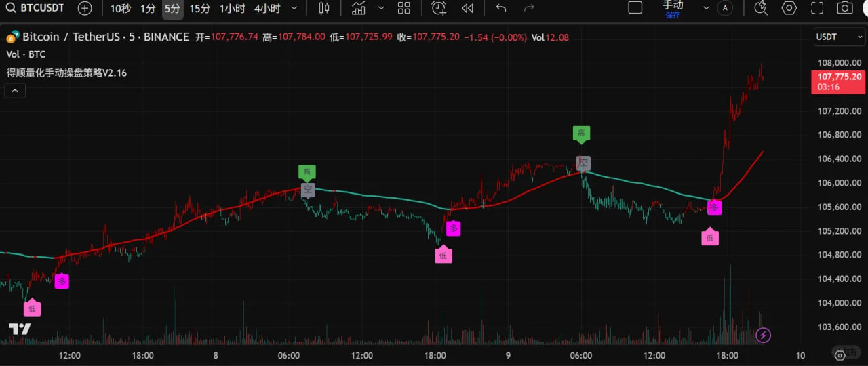The height and width of the screenshot is (366, 868).
Task: Click the rightmost magenta 多 marker
Action: [x=714, y=207]
